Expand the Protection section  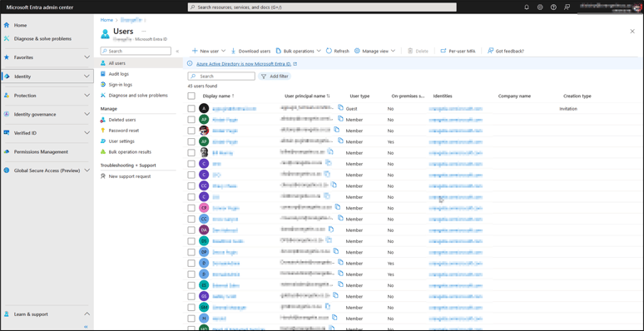pyautogui.click(x=87, y=96)
